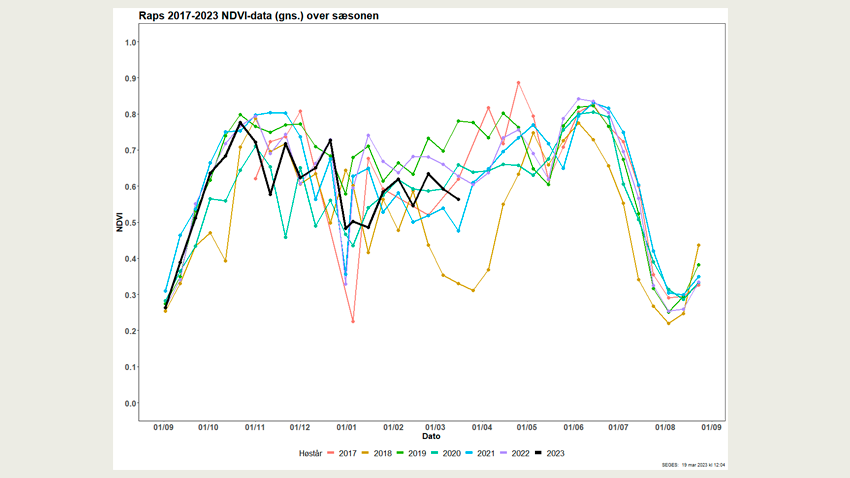Screen dimensions: 850x478
Task: Click the 01/01 x-axis date label
Action: coord(346,427)
